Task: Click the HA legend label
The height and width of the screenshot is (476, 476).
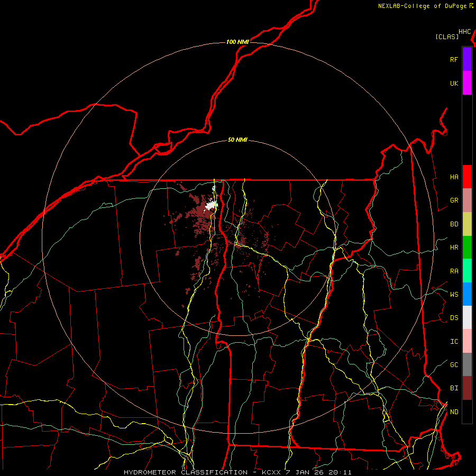Action: tap(454, 177)
